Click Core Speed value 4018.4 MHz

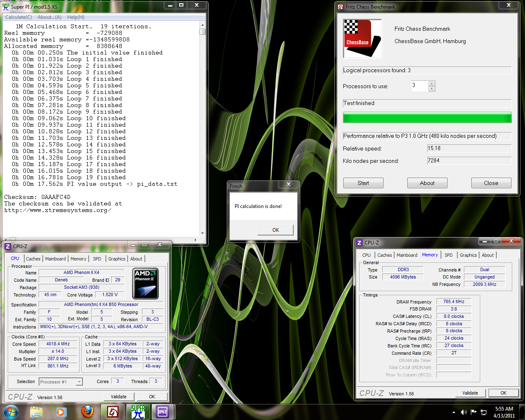point(58,344)
